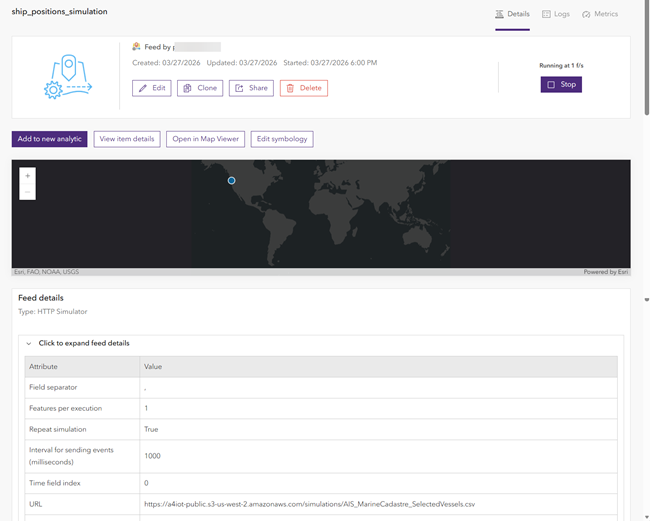
Task: Edit the ship_positions_simulation feed
Action: pyautogui.click(x=152, y=88)
